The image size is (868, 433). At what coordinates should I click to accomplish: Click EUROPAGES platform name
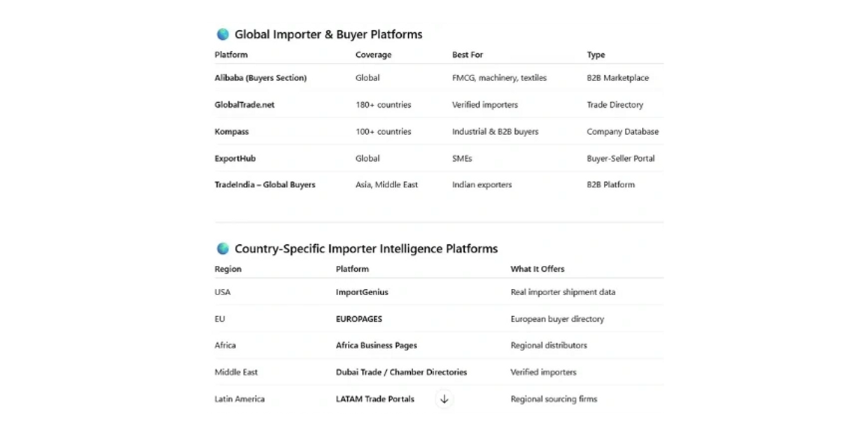point(359,319)
